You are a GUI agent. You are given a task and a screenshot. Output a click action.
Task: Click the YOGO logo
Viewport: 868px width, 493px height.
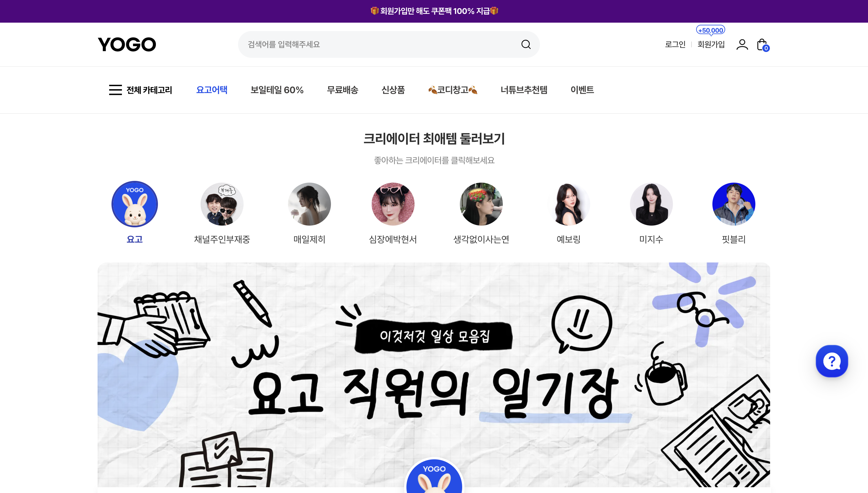tap(127, 44)
